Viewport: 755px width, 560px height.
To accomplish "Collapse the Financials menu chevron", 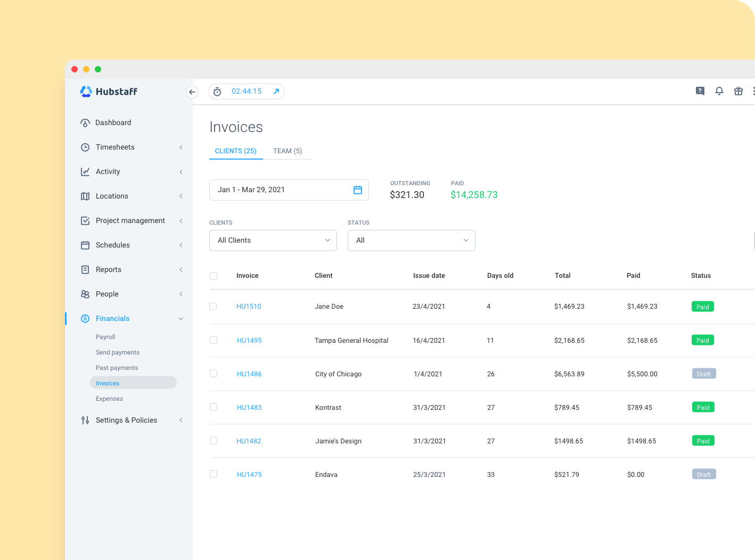I will [181, 319].
